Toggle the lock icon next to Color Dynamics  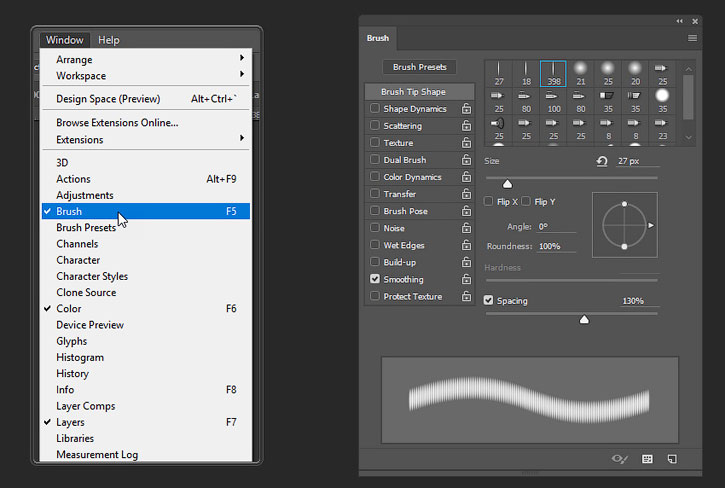[x=467, y=177]
